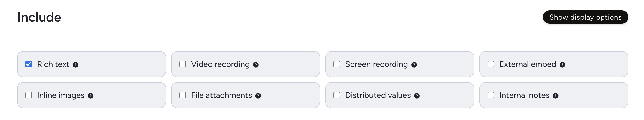
Task: Uncheck the Rich text checkbox
Action: coord(29,64)
